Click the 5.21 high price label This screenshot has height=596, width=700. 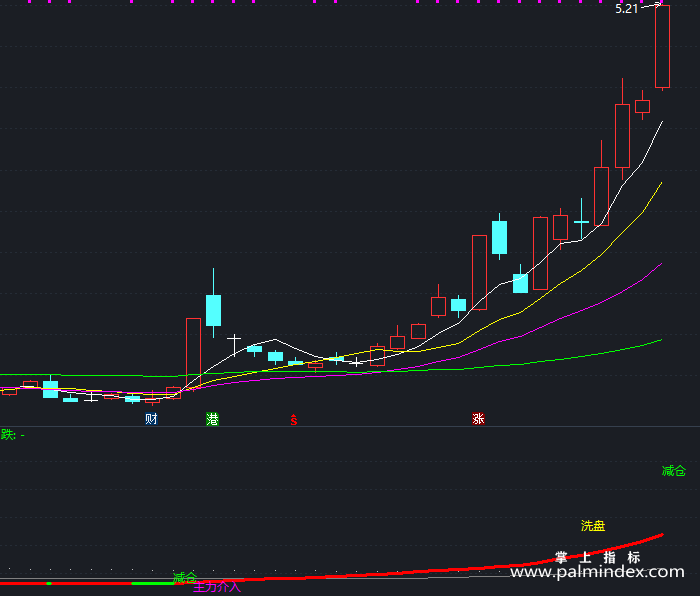click(x=626, y=8)
